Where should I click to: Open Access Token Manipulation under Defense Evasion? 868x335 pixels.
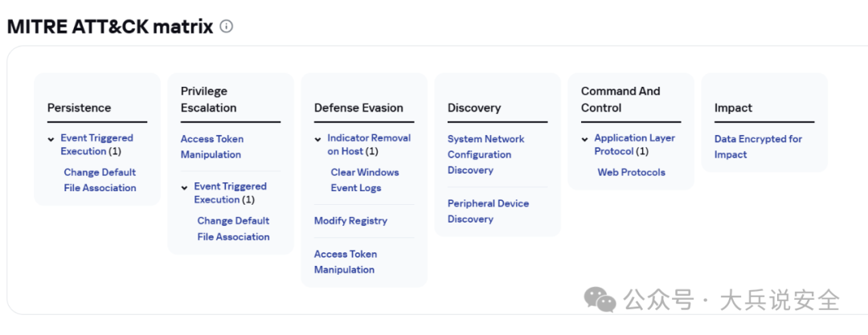click(345, 262)
